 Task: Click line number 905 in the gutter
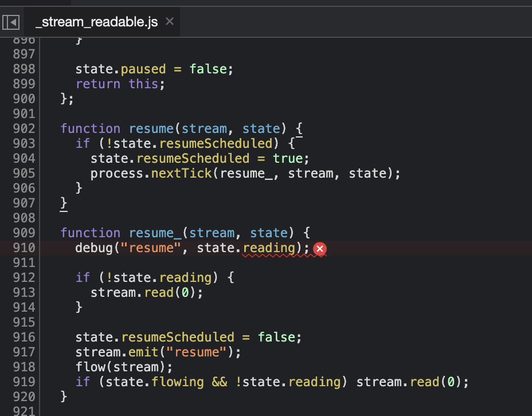pos(24,174)
